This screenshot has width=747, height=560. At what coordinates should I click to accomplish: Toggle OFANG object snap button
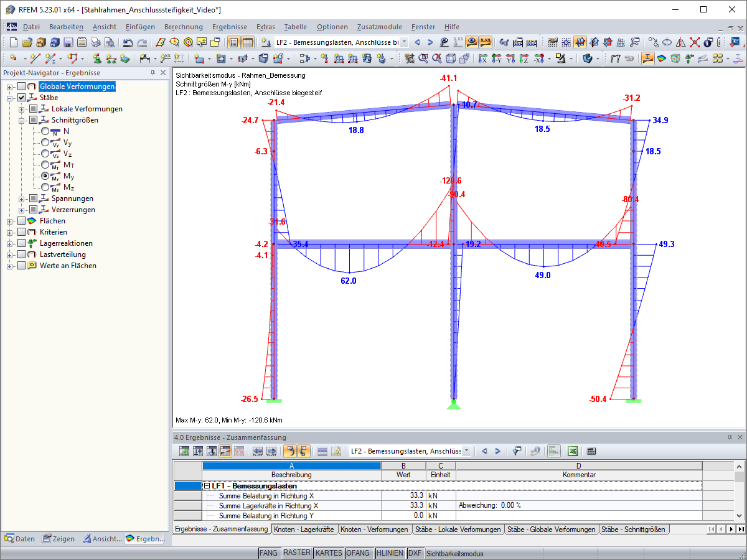pos(358,553)
